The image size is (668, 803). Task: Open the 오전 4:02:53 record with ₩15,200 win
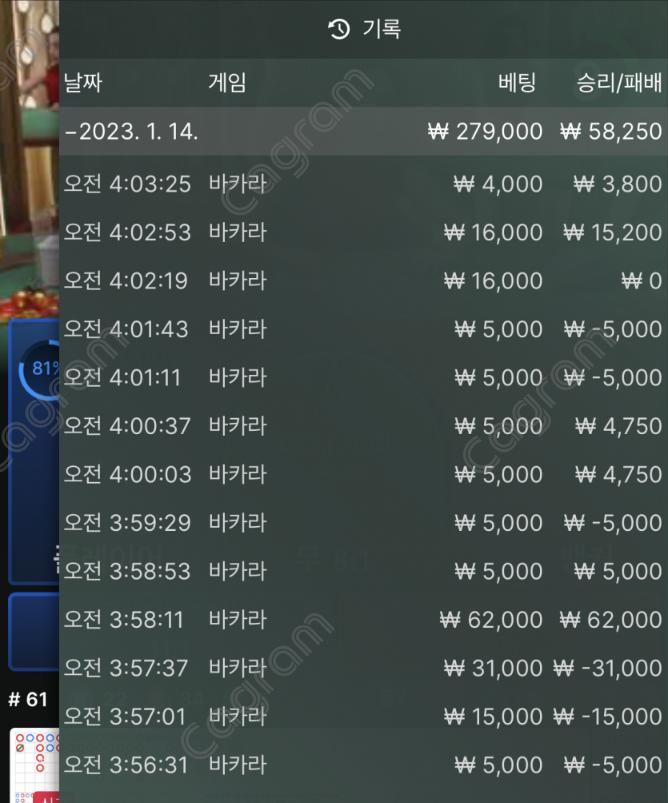[364, 232]
